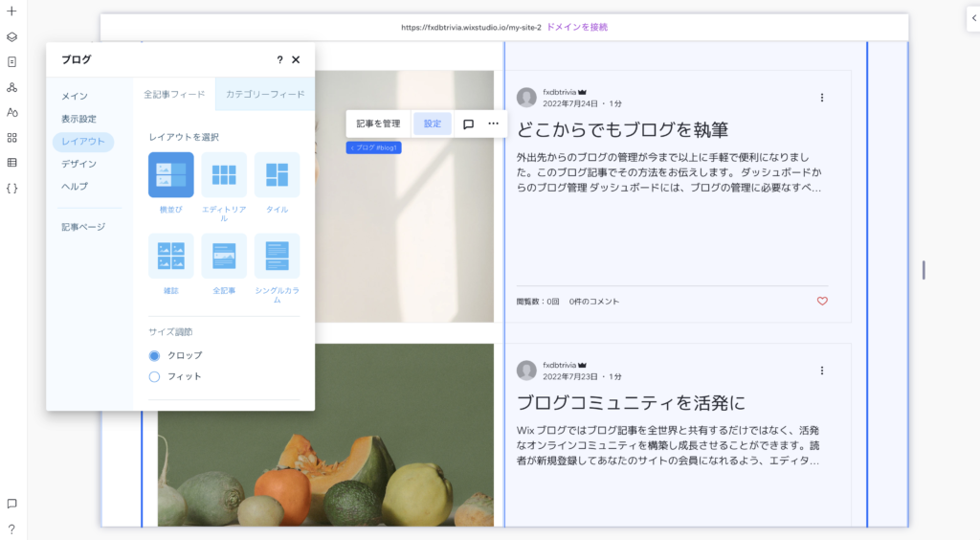
Task: Open the デザイン section
Action: pos(78,164)
